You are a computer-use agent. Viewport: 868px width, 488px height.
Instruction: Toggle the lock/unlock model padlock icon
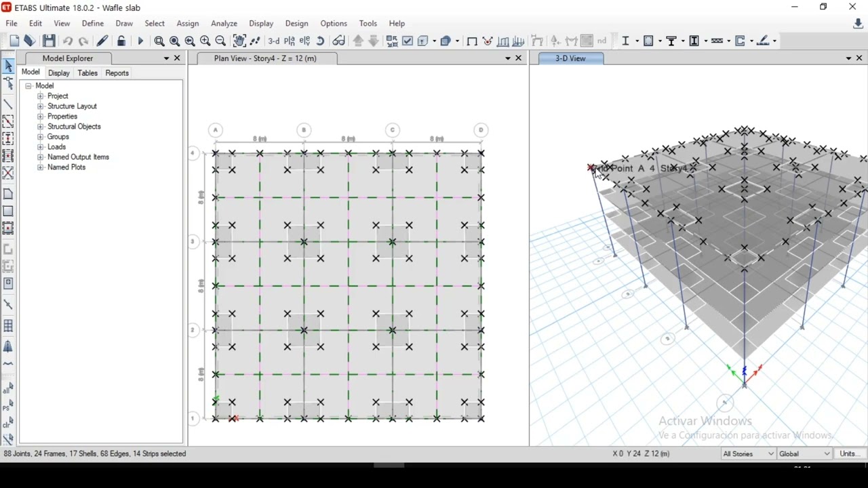[x=121, y=41]
